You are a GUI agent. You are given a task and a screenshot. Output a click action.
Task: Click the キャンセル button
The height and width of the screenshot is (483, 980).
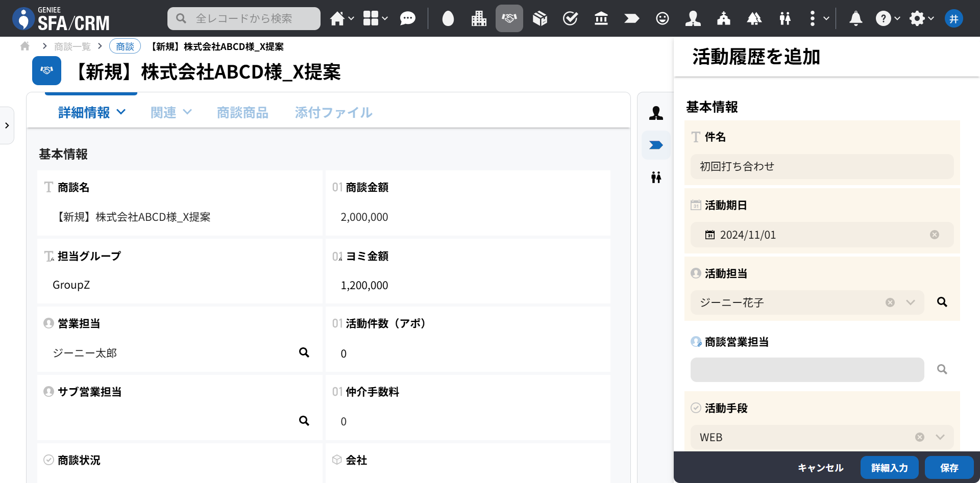820,468
